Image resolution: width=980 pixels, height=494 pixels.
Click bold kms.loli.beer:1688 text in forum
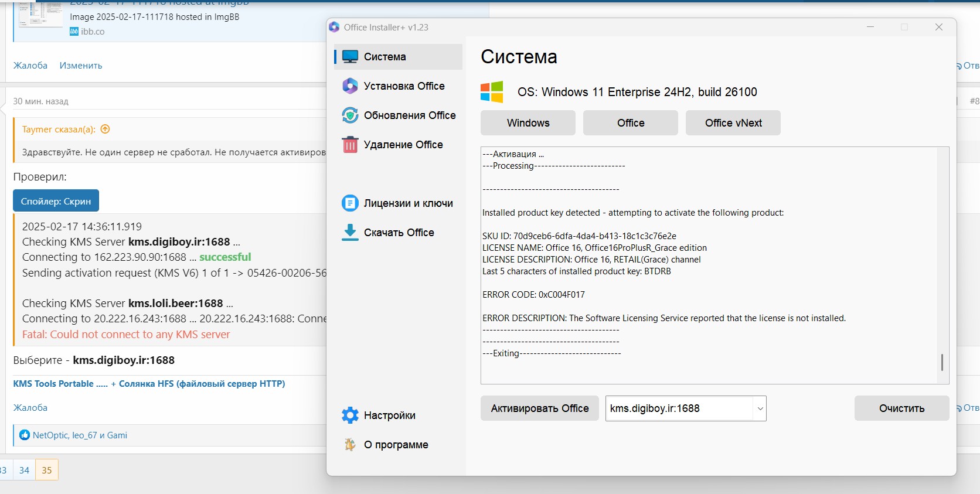pyautogui.click(x=176, y=304)
